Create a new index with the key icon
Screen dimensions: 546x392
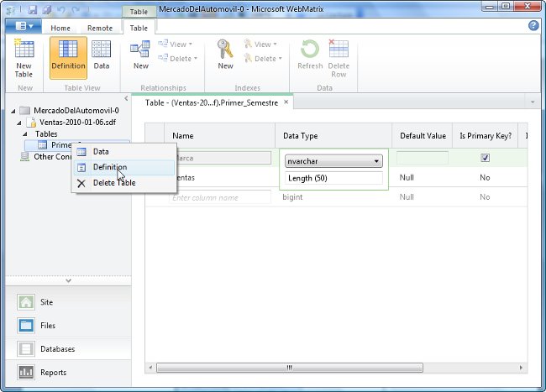tap(225, 55)
